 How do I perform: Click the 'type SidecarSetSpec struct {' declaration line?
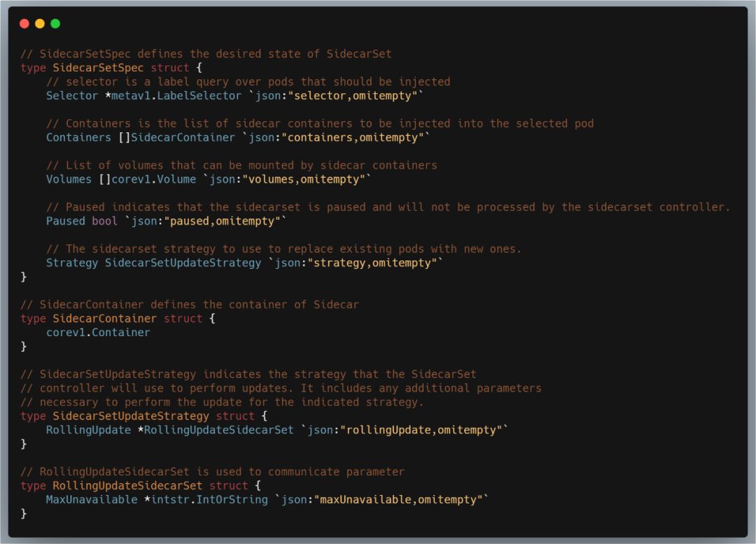pos(111,68)
